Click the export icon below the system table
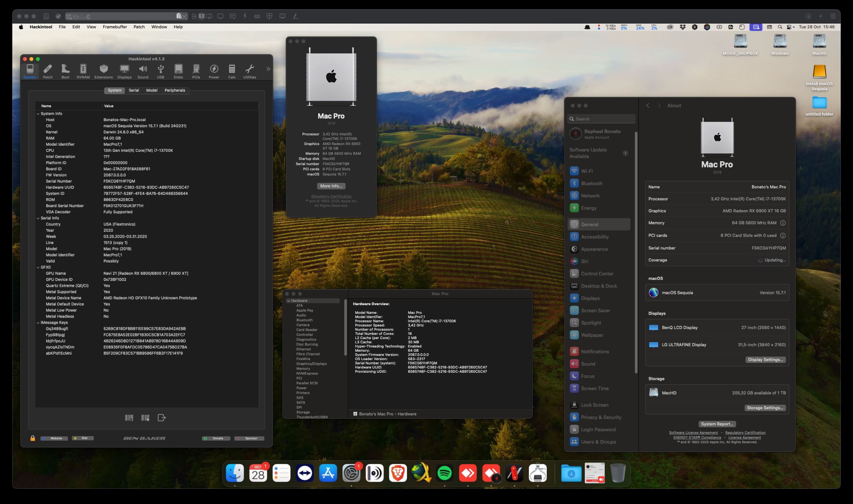This screenshot has width=853, height=504. [x=161, y=418]
